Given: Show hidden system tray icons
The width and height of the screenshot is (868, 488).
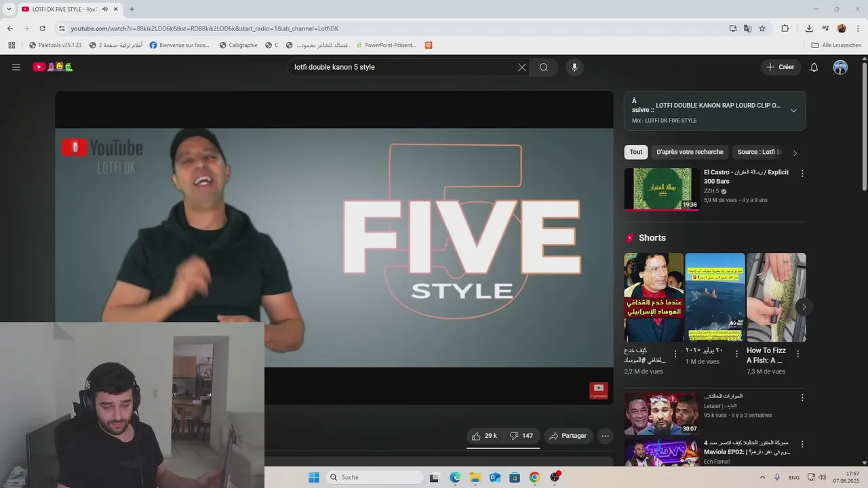Looking at the screenshot, I should click(x=762, y=477).
